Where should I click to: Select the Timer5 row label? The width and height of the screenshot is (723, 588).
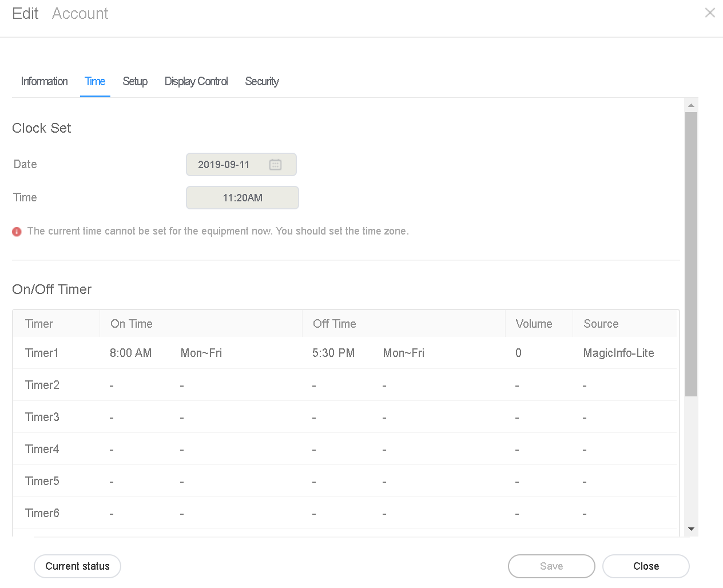click(x=42, y=481)
